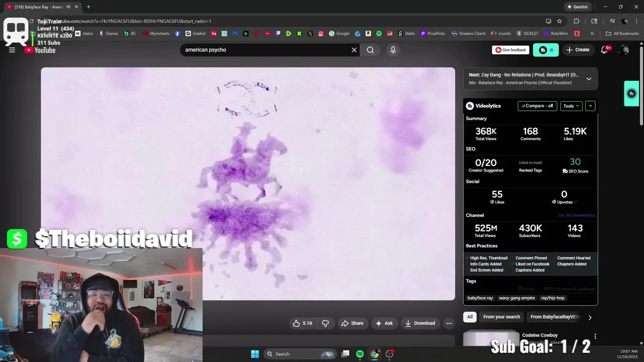The width and height of the screenshot is (644, 362).
Task: Select the wavy gang empire tag
Action: 517,298
